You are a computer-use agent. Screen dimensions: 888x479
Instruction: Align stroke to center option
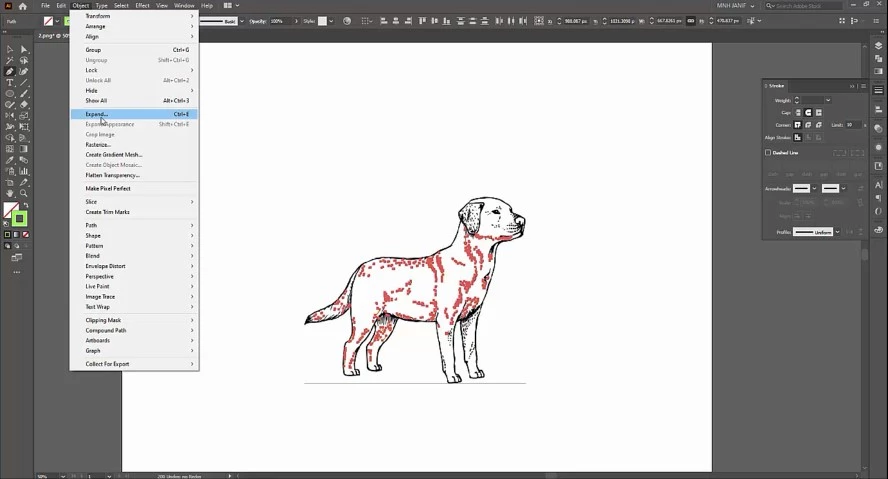pos(798,138)
